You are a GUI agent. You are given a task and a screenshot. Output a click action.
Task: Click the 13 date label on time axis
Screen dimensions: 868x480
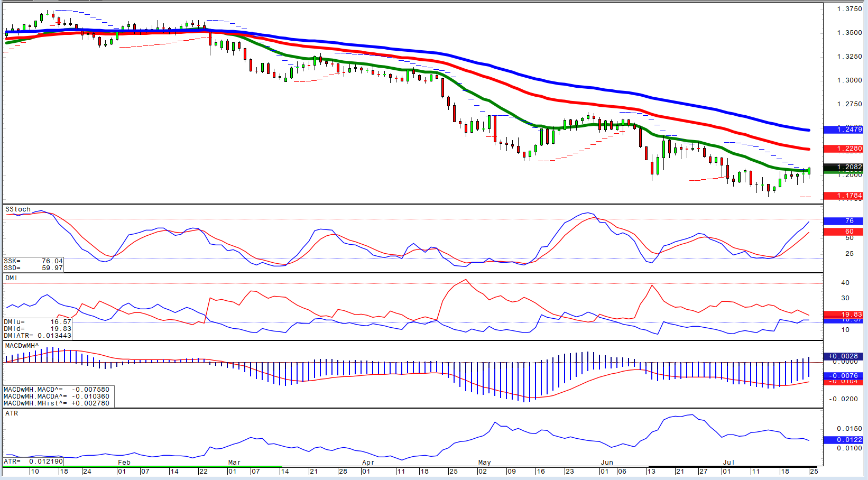pos(651,472)
